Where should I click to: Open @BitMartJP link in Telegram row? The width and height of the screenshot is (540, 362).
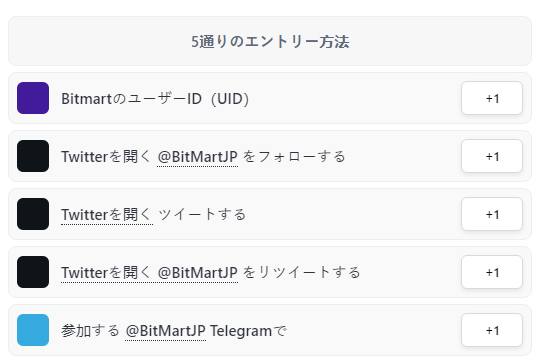pos(165,331)
